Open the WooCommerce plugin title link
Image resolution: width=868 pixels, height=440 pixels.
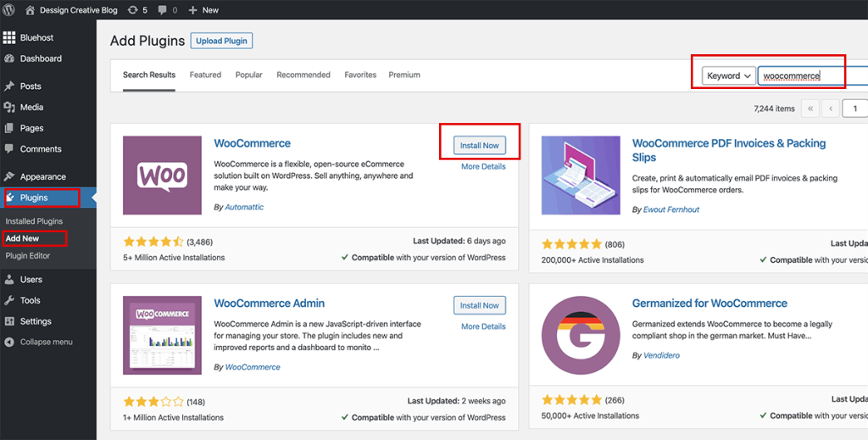tap(253, 143)
